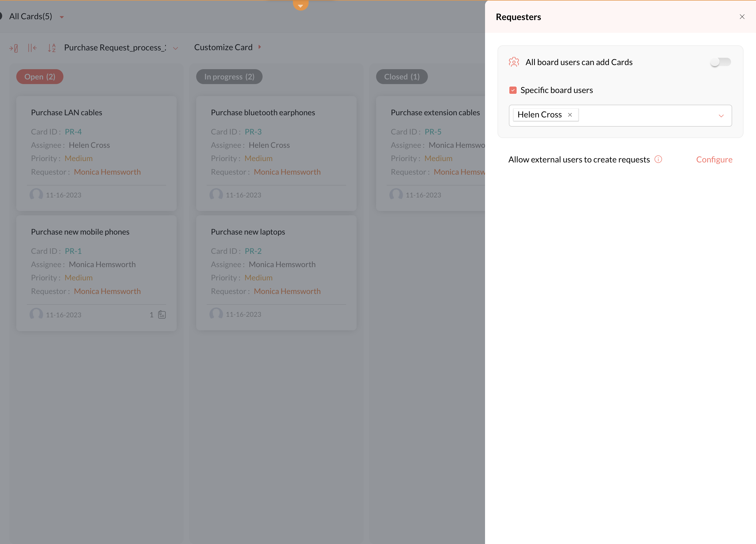Remove Helen Cross tag with x icon
The height and width of the screenshot is (544, 756).
coord(570,115)
